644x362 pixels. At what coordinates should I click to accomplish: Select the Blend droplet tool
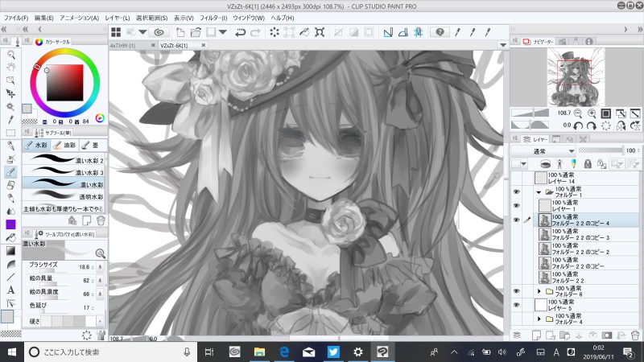click(x=10, y=211)
